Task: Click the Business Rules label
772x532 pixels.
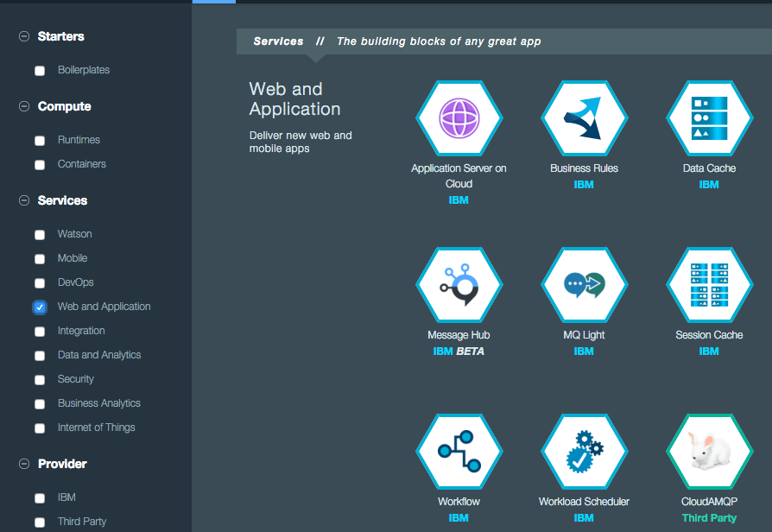Action: [x=584, y=168]
